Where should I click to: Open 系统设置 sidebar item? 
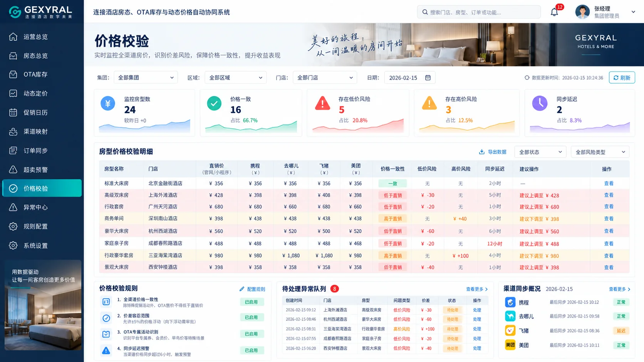(x=42, y=245)
